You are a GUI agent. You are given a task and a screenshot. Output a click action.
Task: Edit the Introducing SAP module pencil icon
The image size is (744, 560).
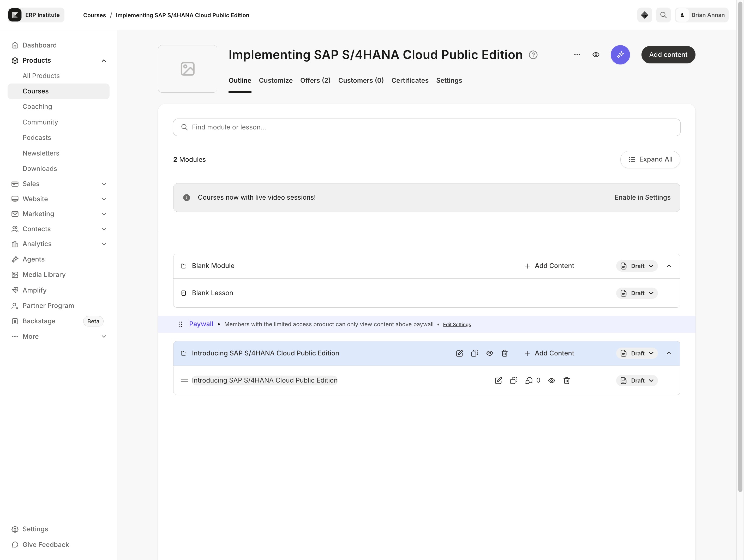tap(459, 353)
